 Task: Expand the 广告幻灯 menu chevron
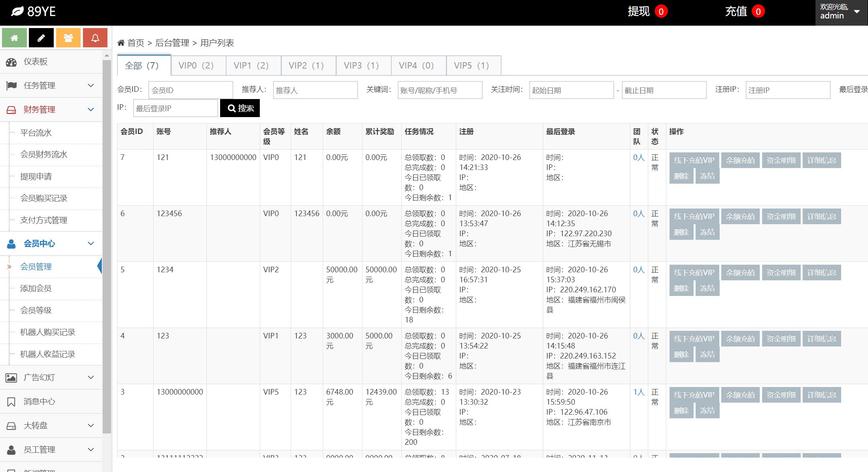tap(91, 377)
